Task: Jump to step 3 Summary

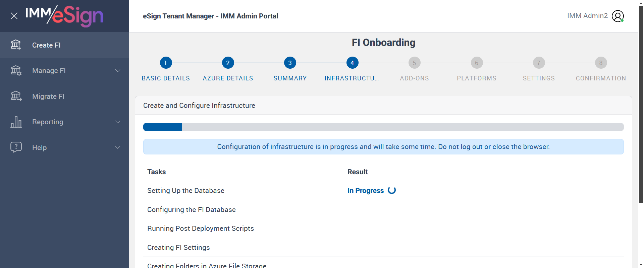Action: pos(290,63)
